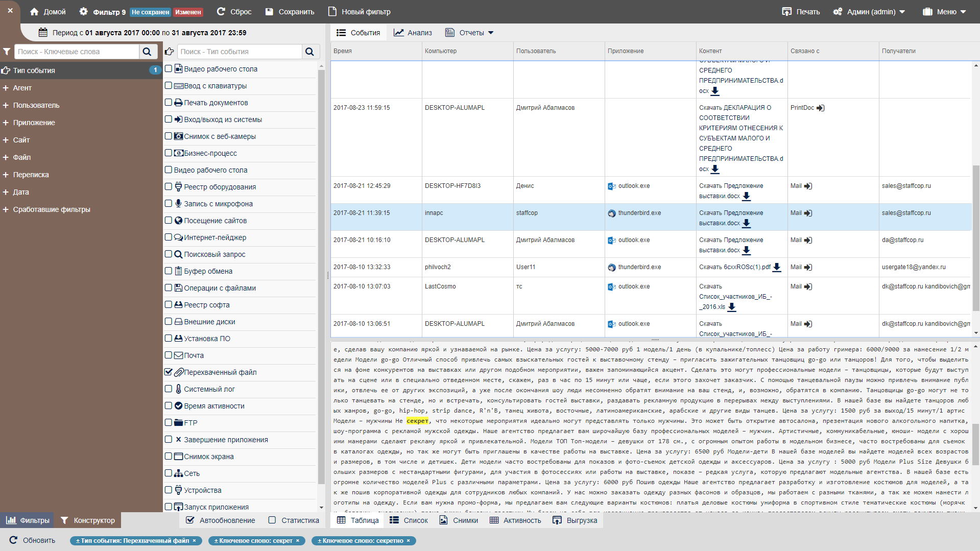Remove the 'секретно' keyword filter tag
The height and width of the screenshot is (551, 980).
click(408, 541)
